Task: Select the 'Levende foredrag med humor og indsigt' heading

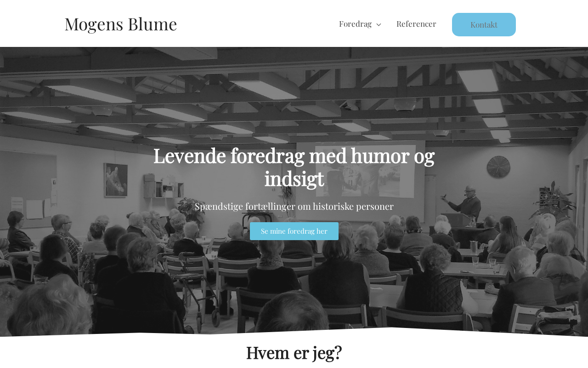Action: pyautogui.click(x=294, y=167)
